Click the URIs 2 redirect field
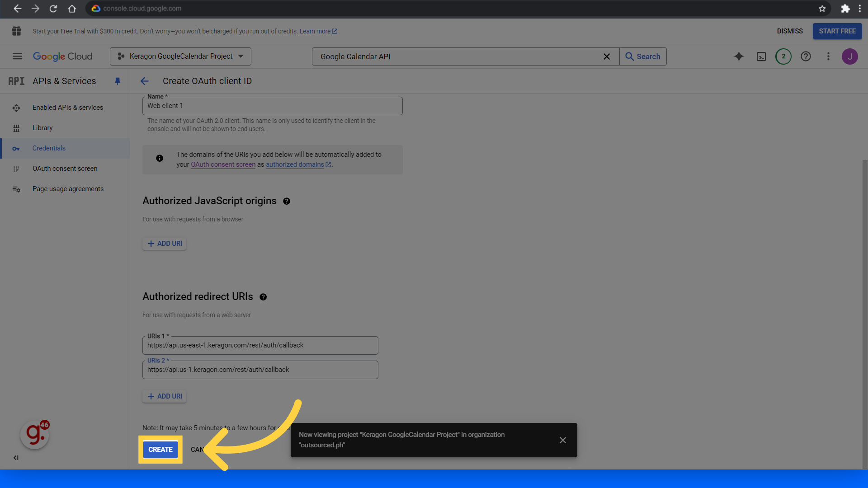The width and height of the screenshot is (868, 488). pos(260,370)
